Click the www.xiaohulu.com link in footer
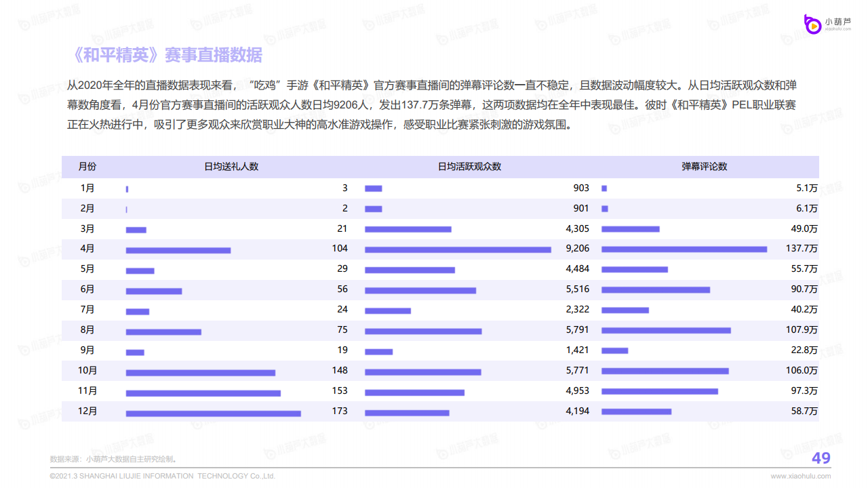 tap(800, 476)
